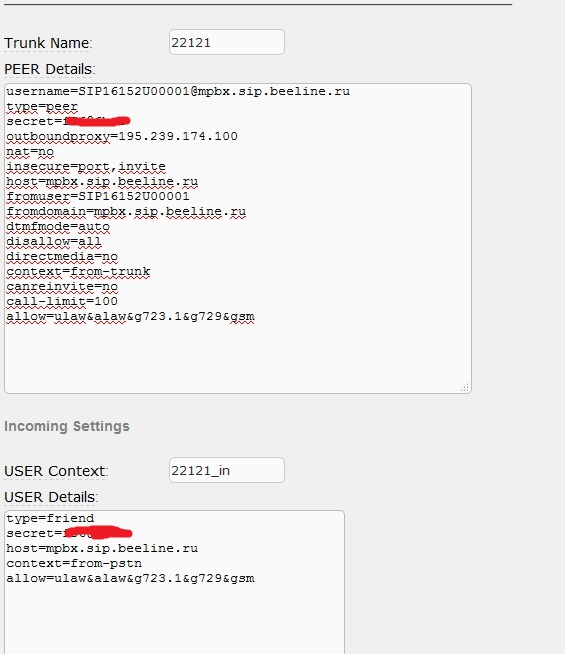The image size is (565, 654).
Task: Click the empty area of PEER Details textarea
Action: (238, 357)
